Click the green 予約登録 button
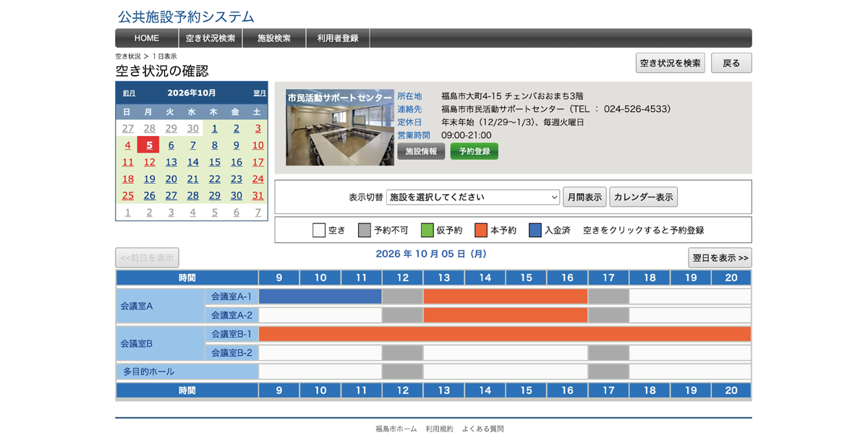Viewport: 868px width, 434px height. pyautogui.click(x=474, y=151)
